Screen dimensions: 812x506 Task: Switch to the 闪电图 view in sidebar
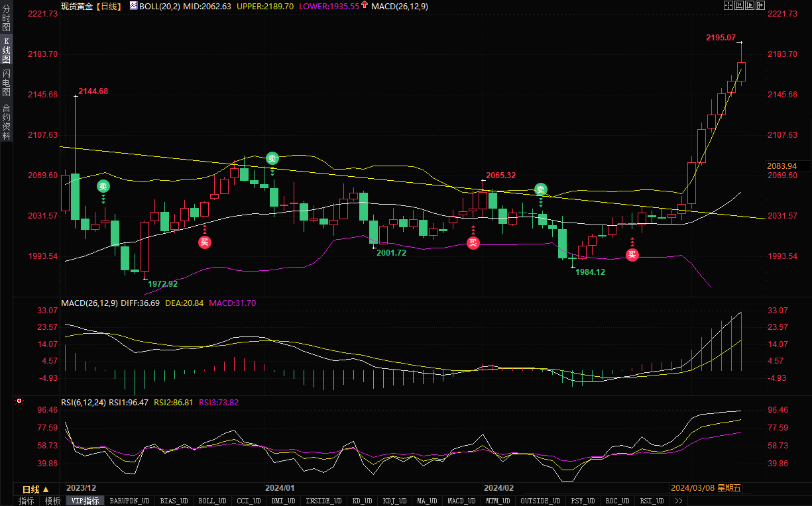6,83
